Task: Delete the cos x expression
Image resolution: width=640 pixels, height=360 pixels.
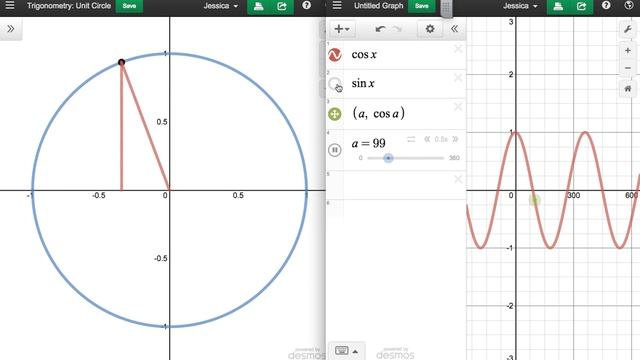Action: (x=458, y=49)
